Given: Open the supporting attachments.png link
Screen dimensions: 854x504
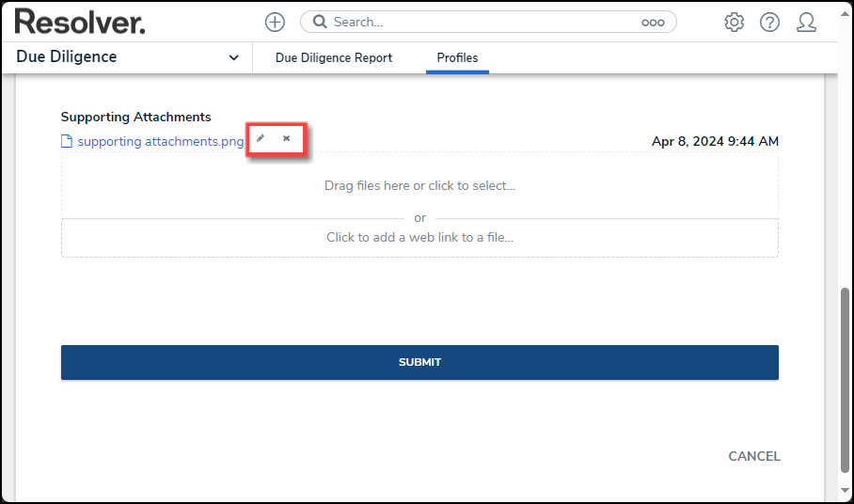Looking at the screenshot, I should tap(161, 141).
